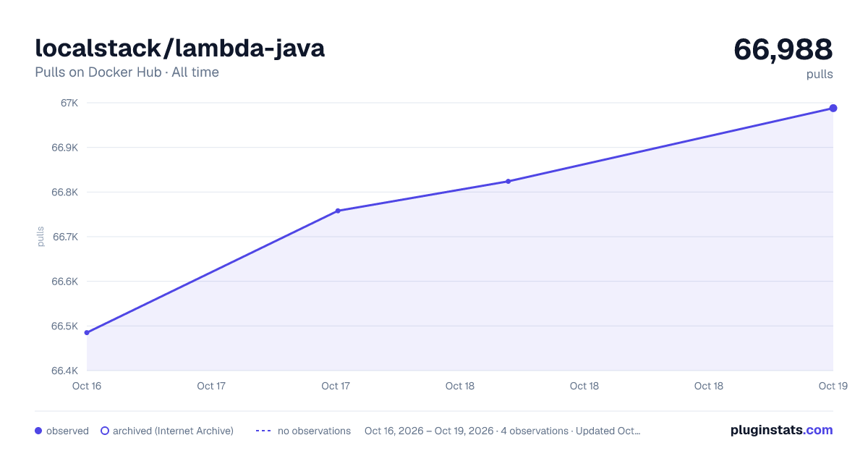This screenshot has width=868, height=456.
Task: Click the pluginstats.com link
Action: 781,430
